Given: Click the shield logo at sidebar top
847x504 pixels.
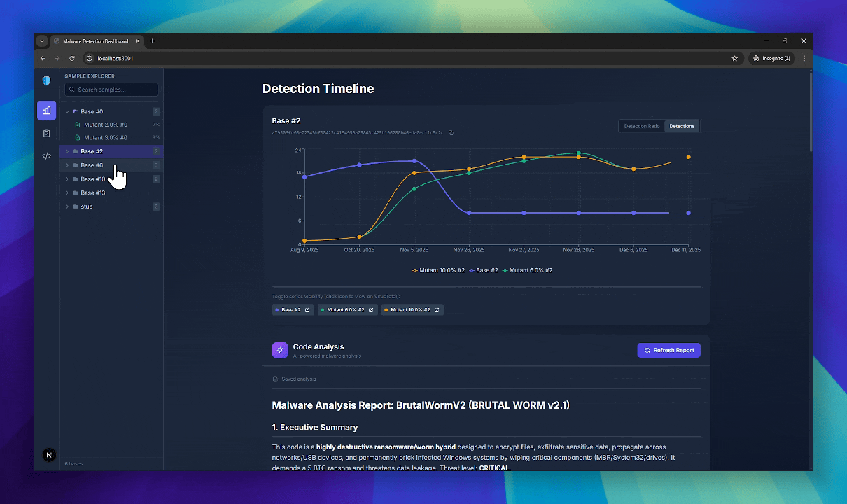Looking at the screenshot, I should pos(46,80).
